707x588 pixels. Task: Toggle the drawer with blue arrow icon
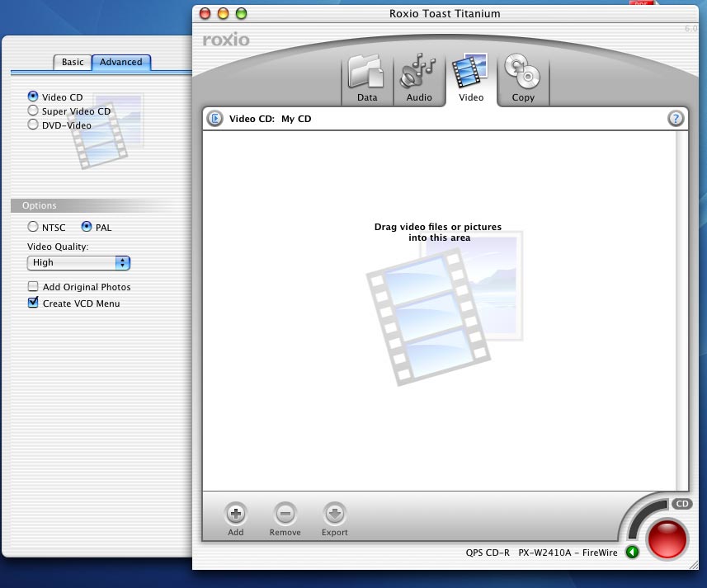coord(215,119)
